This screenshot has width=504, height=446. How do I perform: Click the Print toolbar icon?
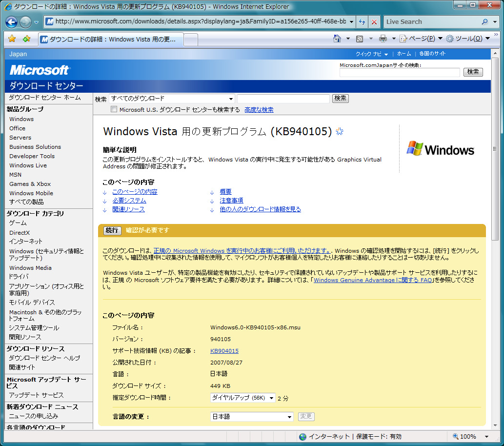[x=383, y=39]
